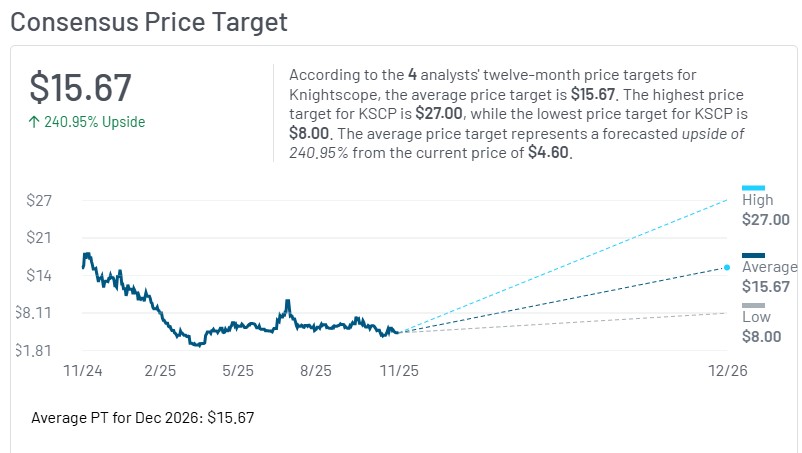The image size is (802, 453).
Task: Click the 240.95% Upside text
Action: [x=94, y=122]
